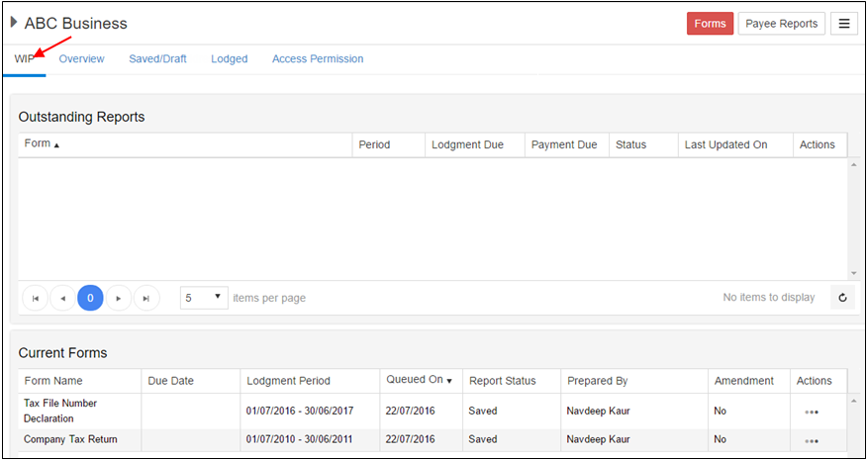Go to previous page in pager
This screenshot has height=461, width=868.
(x=63, y=298)
